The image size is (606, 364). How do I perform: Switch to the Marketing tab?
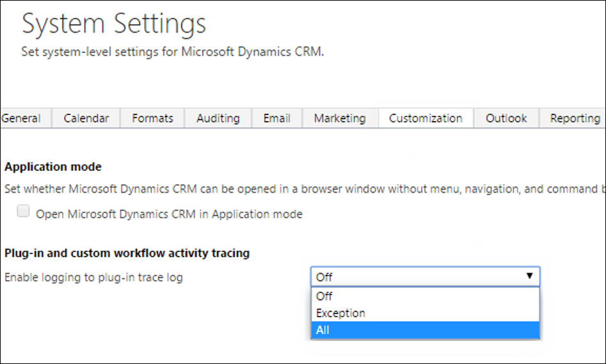point(340,118)
